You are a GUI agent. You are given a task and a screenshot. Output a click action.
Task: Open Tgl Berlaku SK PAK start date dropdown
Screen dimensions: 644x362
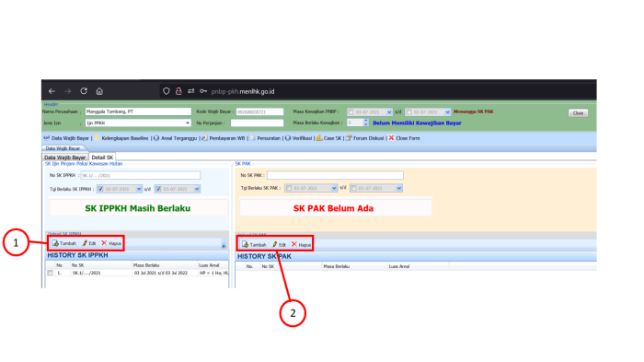pos(334,188)
